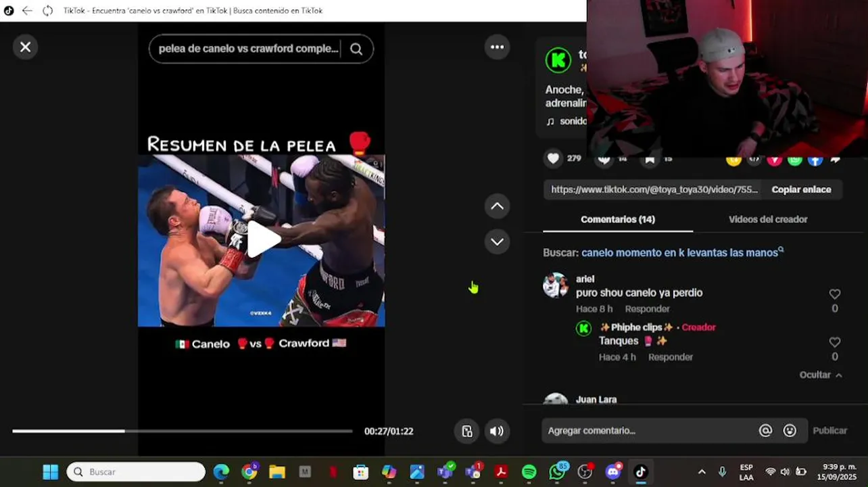Screen dimensions: 868x487
Task: Open Wi-Fi network tray icon
Action: pyautogui.click(x=770, y=472)
